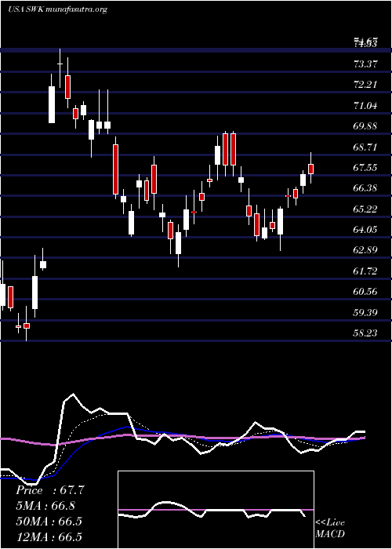Click inside the Live MACD inset chart
Viewport: 392px width, 549px height.
pyautogui.click(x=216, y=510)
